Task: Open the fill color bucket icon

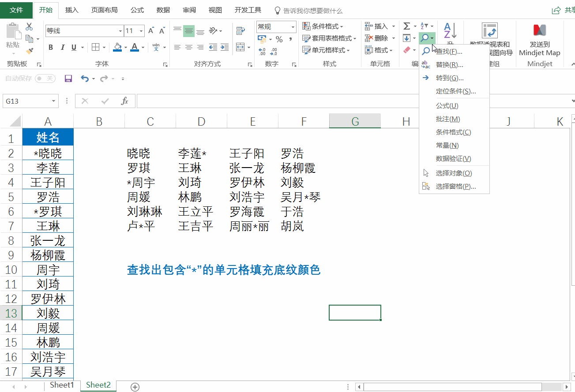Action: [117, 47]
